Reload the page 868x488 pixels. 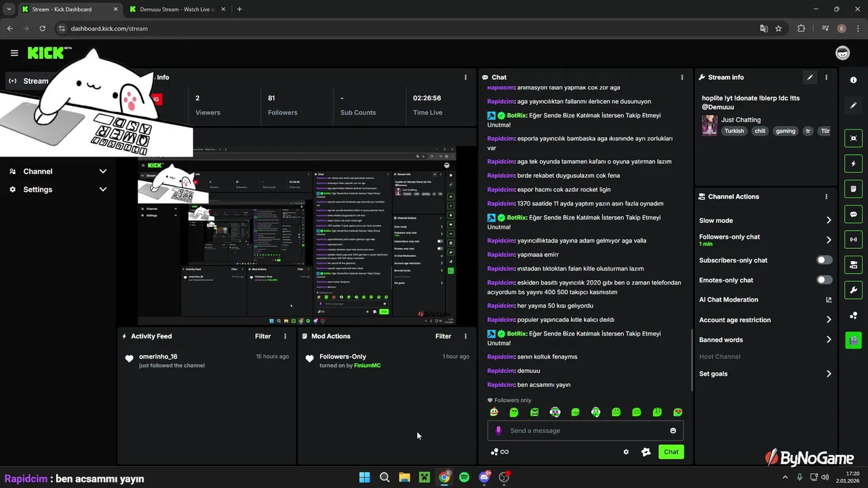pyautogui.click(x=42, y=28)
